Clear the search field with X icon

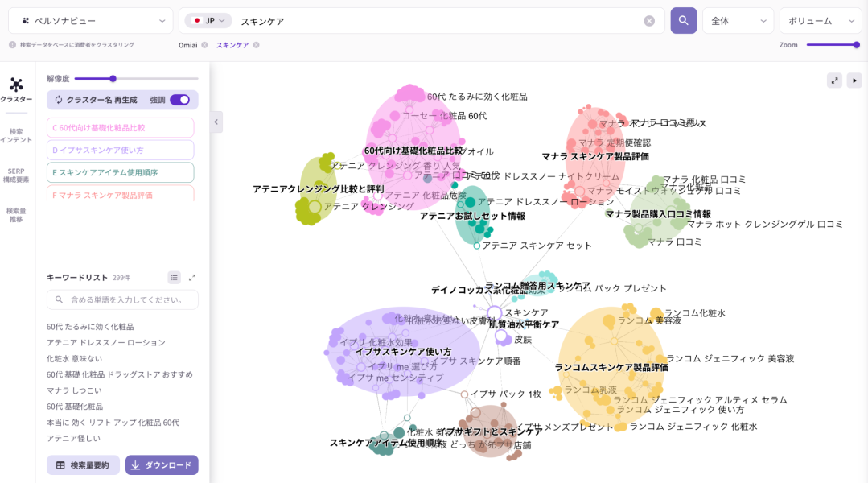[x=649, y=21]
